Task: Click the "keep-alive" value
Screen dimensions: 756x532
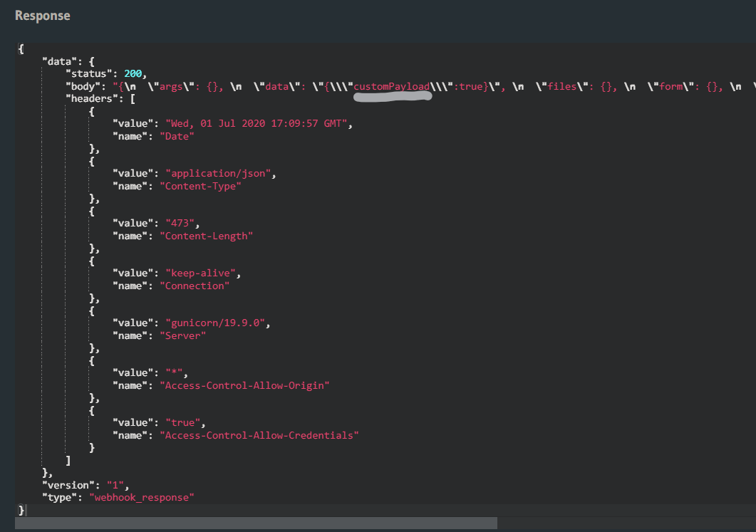Action: pos(200,273)
